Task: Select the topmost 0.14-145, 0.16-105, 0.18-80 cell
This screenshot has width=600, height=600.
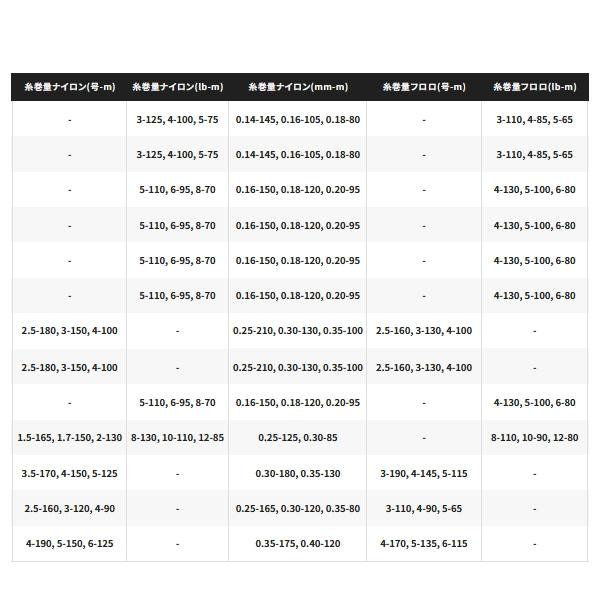Action: (x=297, y=120)
